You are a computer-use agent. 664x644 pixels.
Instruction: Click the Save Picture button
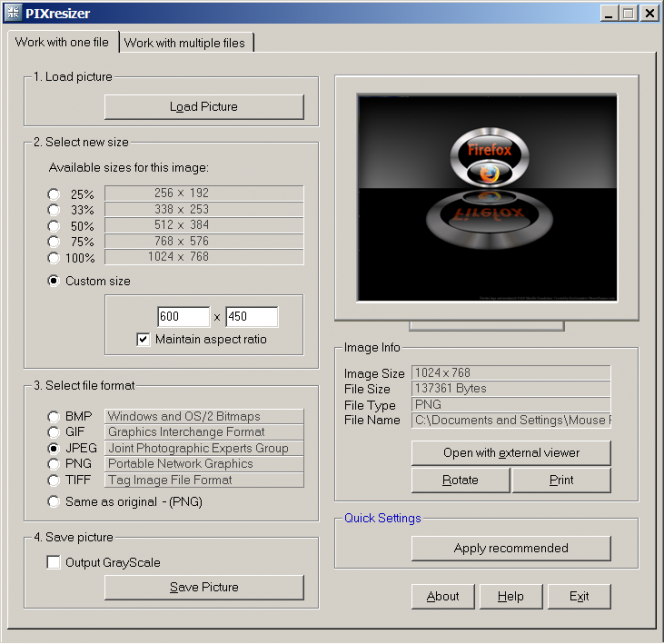click(x=204, y=587)
